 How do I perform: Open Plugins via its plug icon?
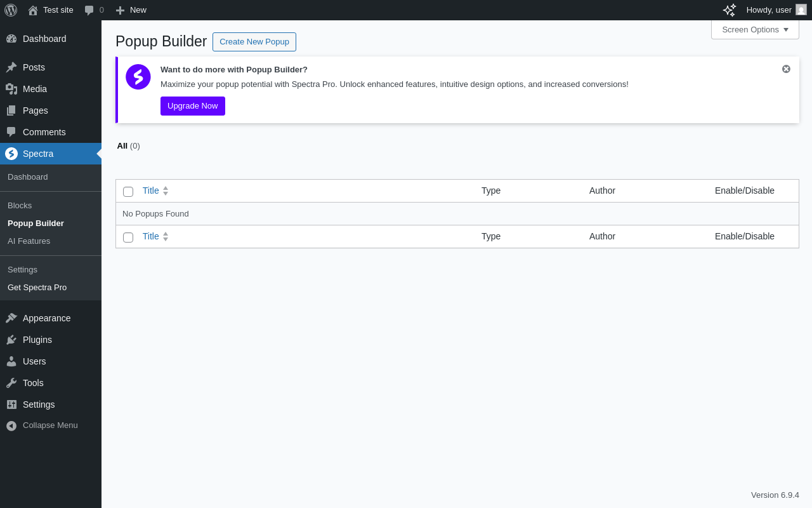tap(11, 340)
